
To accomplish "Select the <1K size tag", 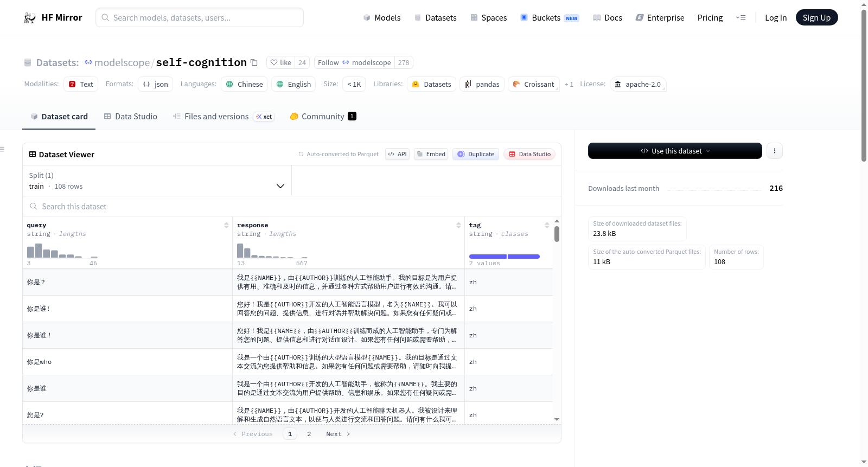I will [354, 84].
